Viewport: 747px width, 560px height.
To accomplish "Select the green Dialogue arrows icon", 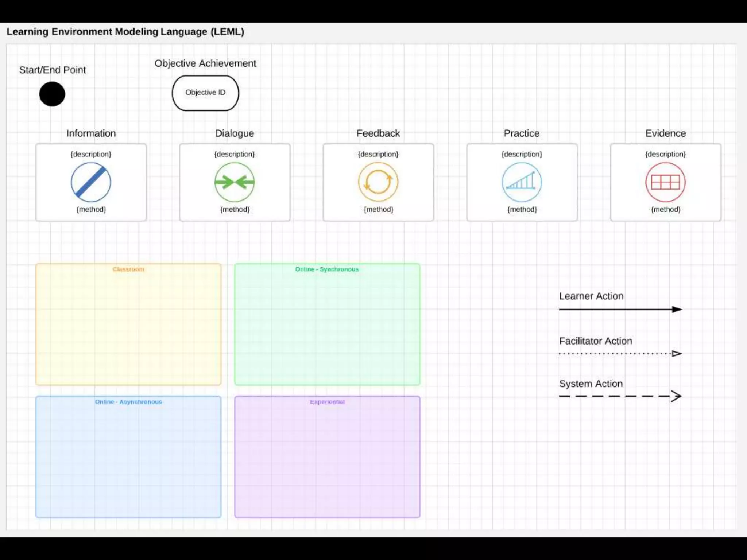I will [x=235, y=182].
